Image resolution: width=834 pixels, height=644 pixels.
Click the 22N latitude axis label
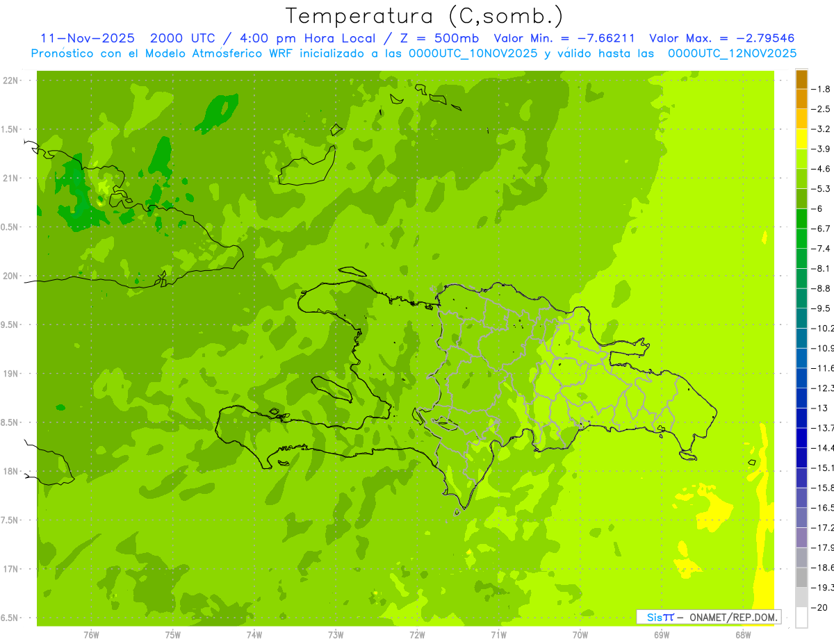10,81
